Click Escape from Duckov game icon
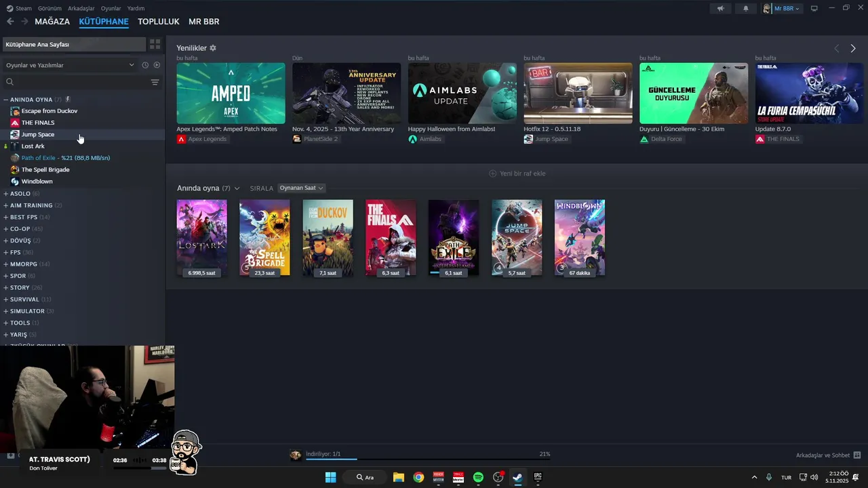Screen dimensions: 868x488 [x=15, y=111]
